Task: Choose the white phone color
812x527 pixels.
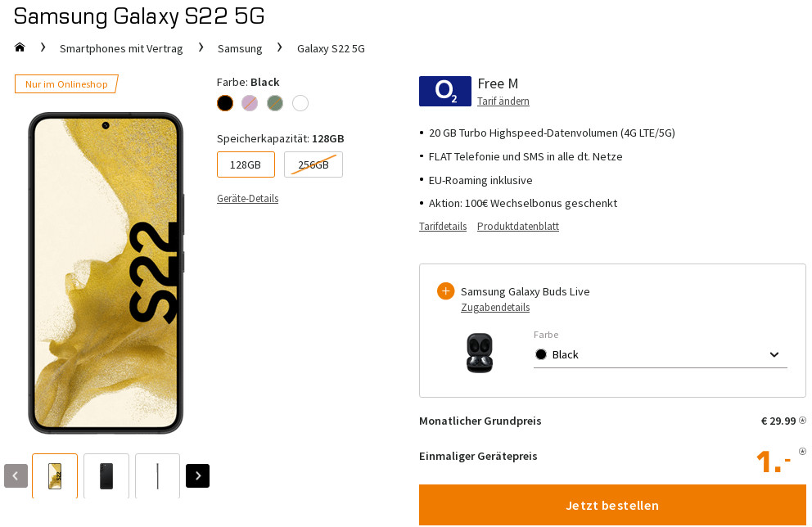Action: coord(300,103)
